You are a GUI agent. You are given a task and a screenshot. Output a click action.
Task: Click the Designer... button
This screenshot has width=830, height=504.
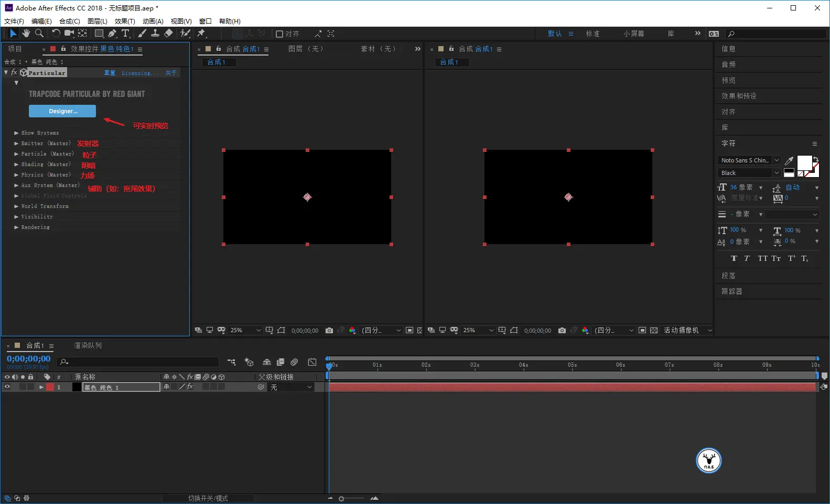pyautogui.click(x=62, y=111)
